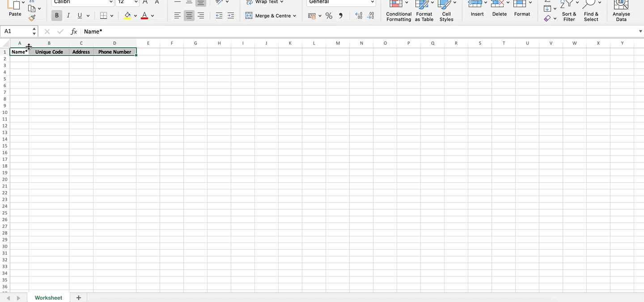The image size is (644, 302).
Task: Go to previous sheet with left arrow
Action: [x=8, y=298]
